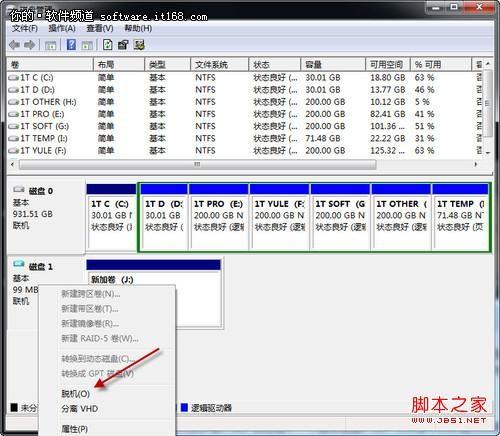
Task: Click the Refresh toolbar icon
Action: click(107, 45)
